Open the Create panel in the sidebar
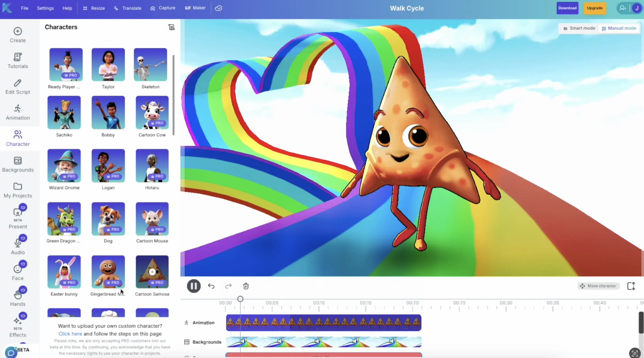The width and height of the screenshot is (644, 358). 18,35
